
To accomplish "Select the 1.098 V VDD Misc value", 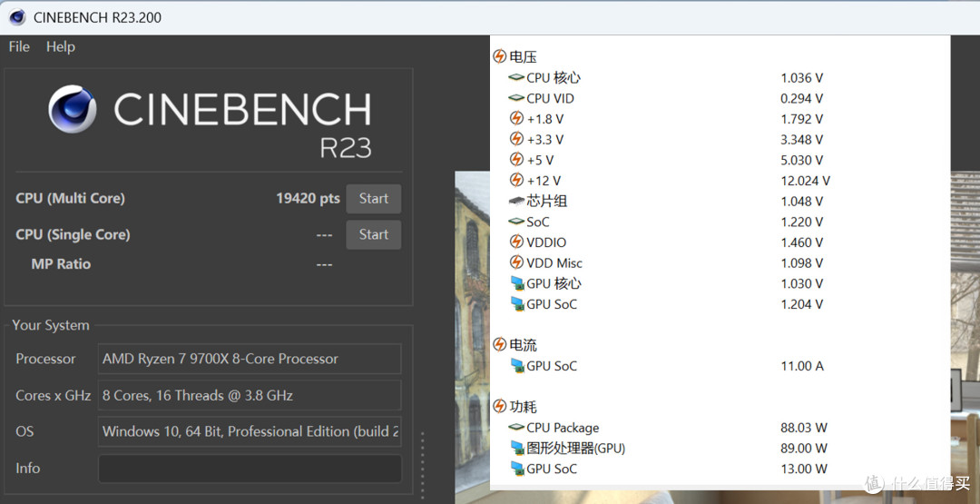I will (802, 263).
